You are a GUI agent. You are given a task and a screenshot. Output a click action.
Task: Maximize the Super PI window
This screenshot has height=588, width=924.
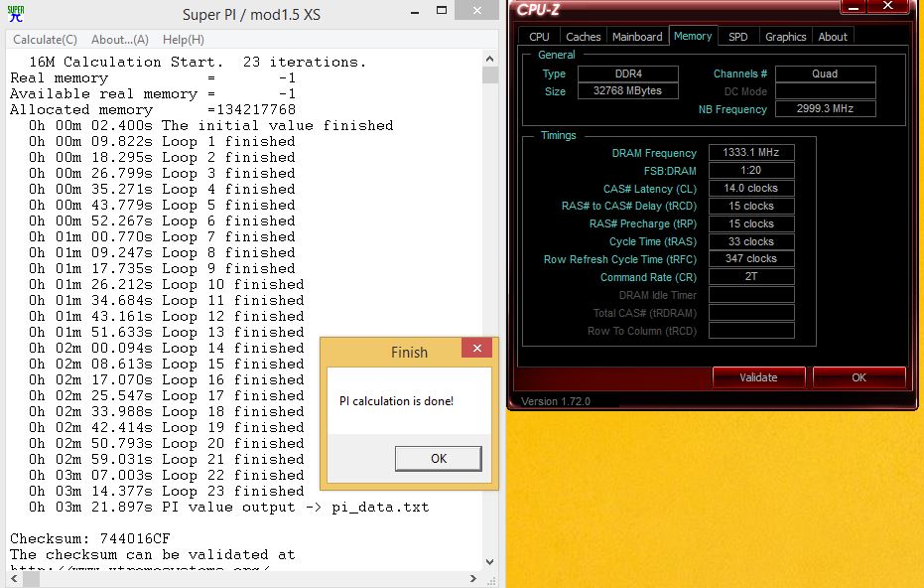pyautogui.click(x=442, y=11)
